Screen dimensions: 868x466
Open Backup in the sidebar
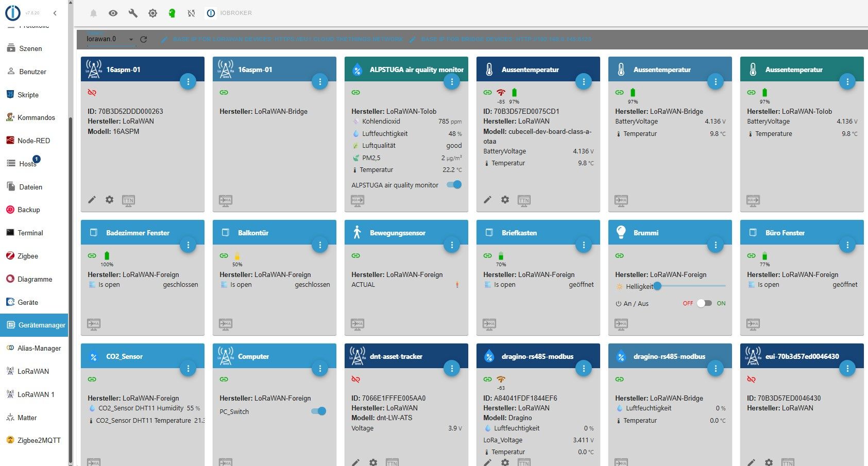[x=34, y=210]
